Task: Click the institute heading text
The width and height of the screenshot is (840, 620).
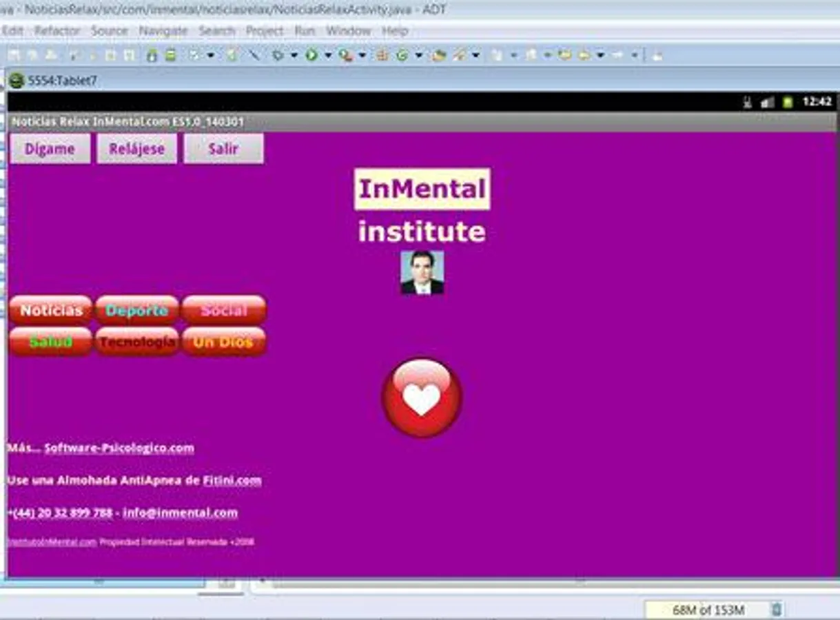Action: (x=422, y=231)
